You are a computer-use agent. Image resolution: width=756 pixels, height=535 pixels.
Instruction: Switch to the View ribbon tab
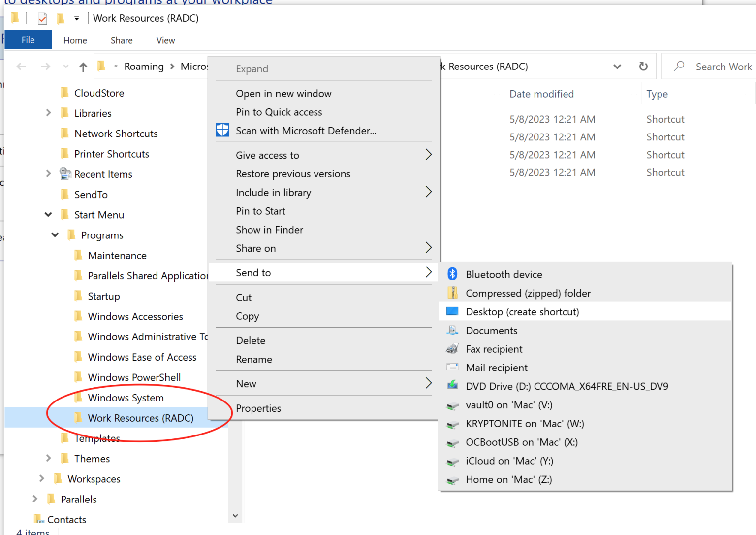165,40
